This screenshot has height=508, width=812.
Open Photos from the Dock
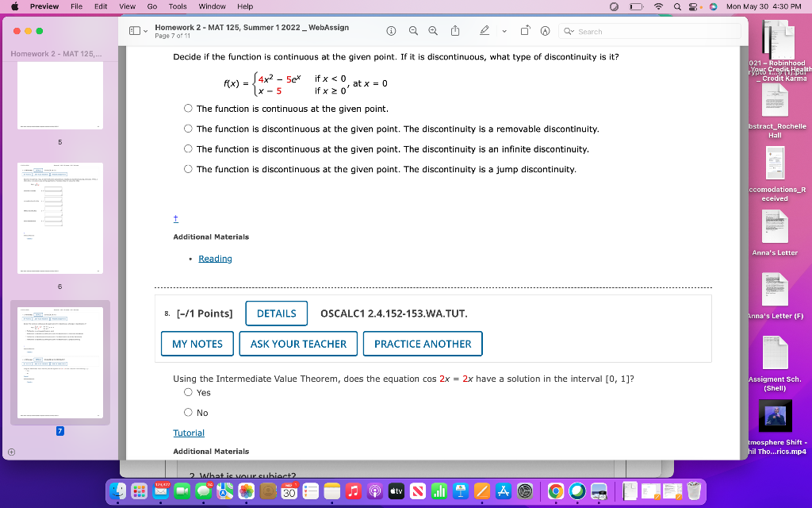pyautogui.click(x=247, y=491)
